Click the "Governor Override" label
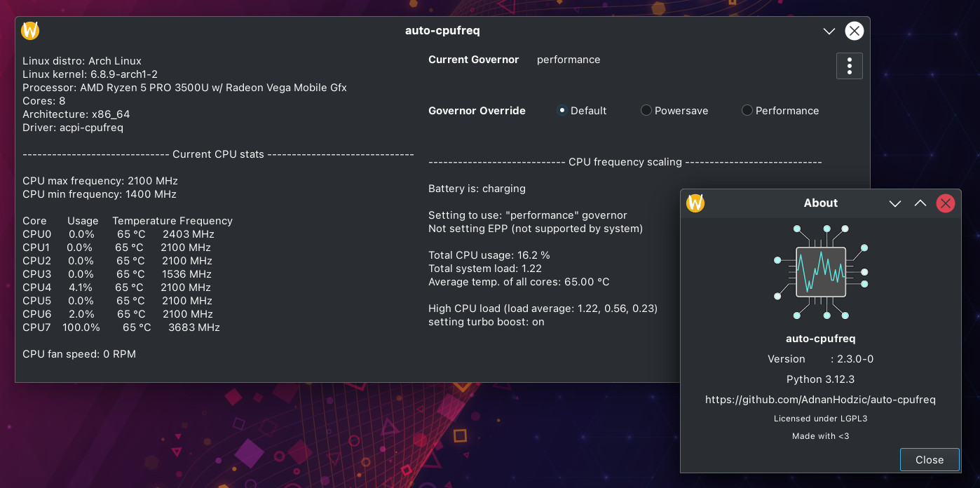 pos(477,111)
